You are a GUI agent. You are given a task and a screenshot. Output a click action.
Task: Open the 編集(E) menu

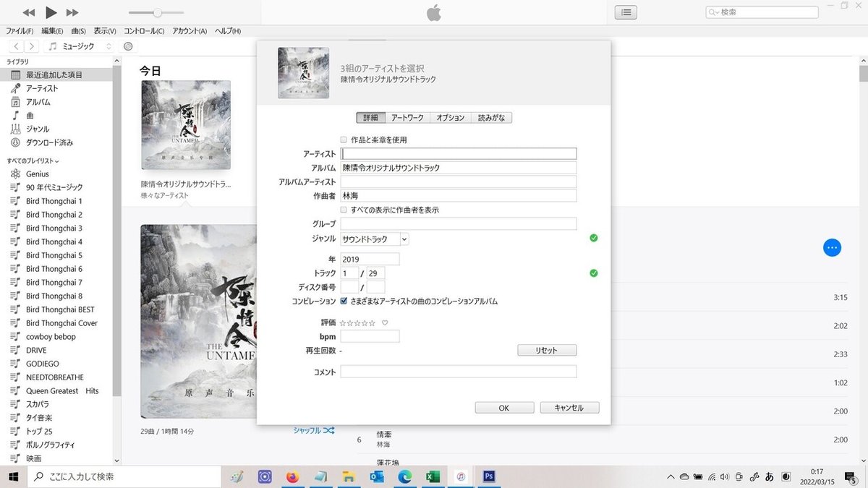click(52, 31)
